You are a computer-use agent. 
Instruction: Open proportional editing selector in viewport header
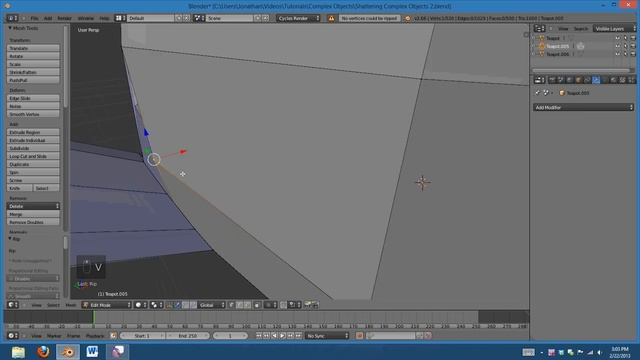point(271,305)
